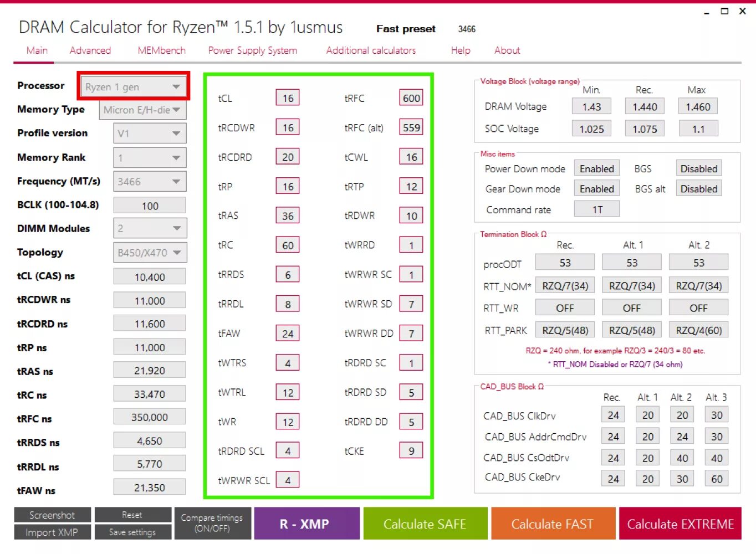
Task: Open the Frequency (MT/s) 3466 dropdown
Action: coord(150,182)
